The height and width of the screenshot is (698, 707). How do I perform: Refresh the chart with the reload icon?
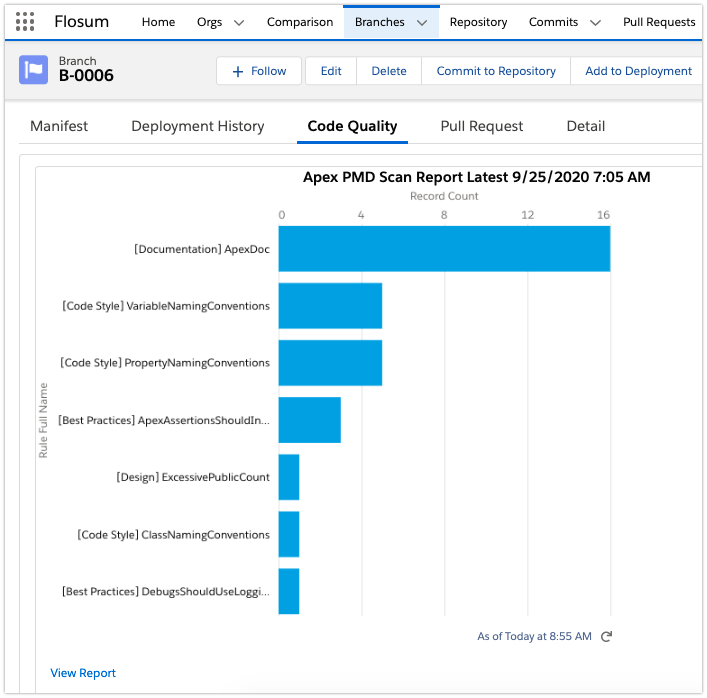(606, 636)
